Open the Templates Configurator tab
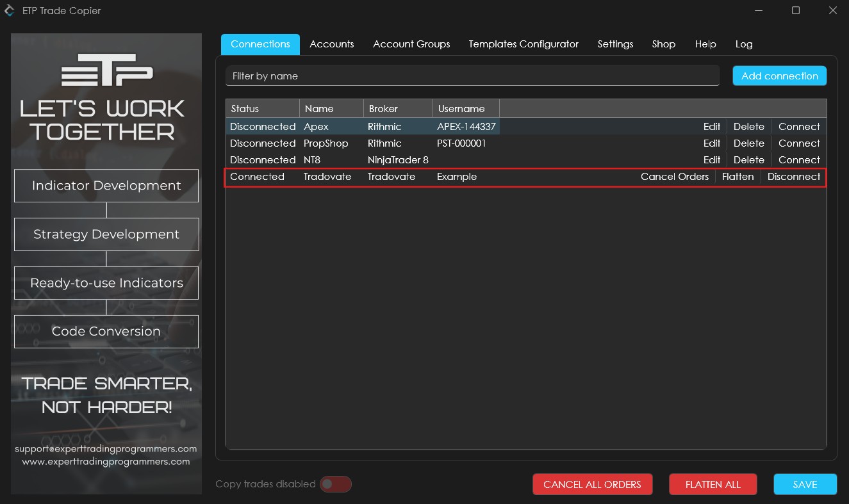Image resolution: width=849 pixels, height=504 pixels. pyautogui.click(x=523, y=44)
